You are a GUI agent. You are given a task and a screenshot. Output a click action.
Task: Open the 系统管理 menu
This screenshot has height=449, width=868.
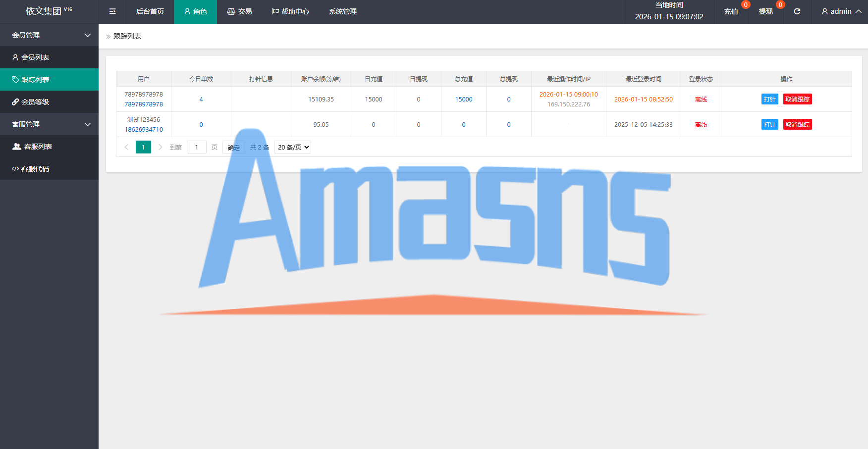(x=343, y=11)
